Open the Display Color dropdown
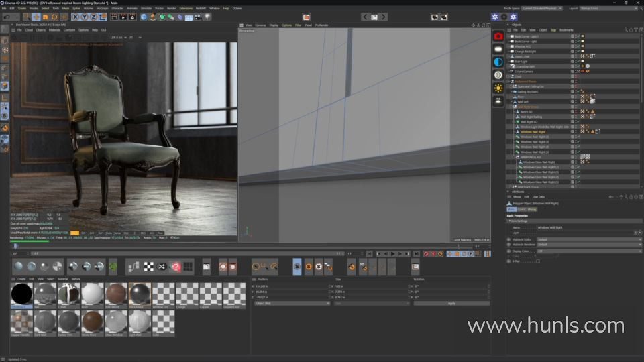 tap(588, 251)
